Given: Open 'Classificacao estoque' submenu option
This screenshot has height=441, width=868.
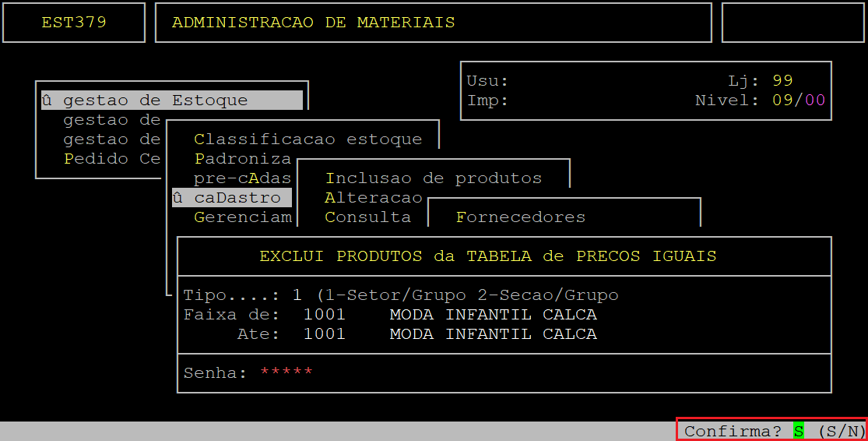Looking at the screenshot, I should coord(307,139).
